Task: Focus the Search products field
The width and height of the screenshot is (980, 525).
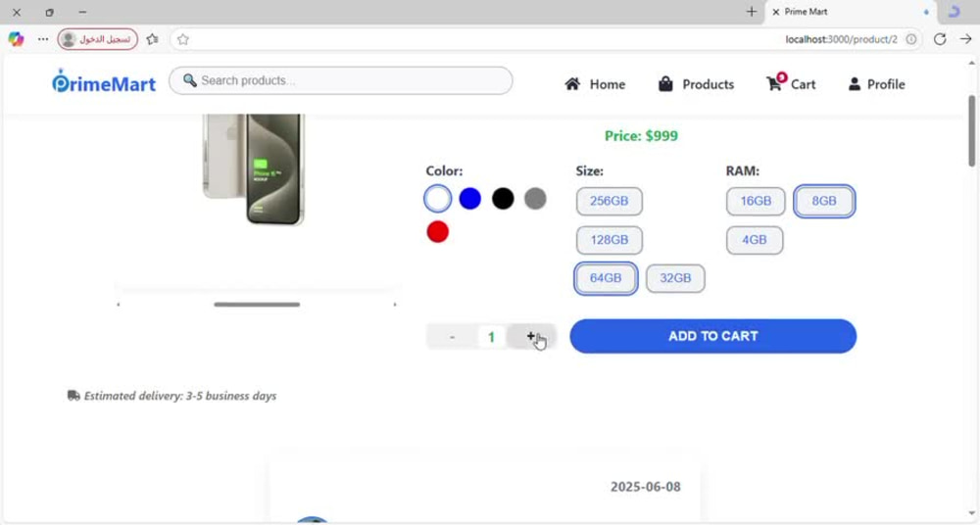Action: point(341,80)
